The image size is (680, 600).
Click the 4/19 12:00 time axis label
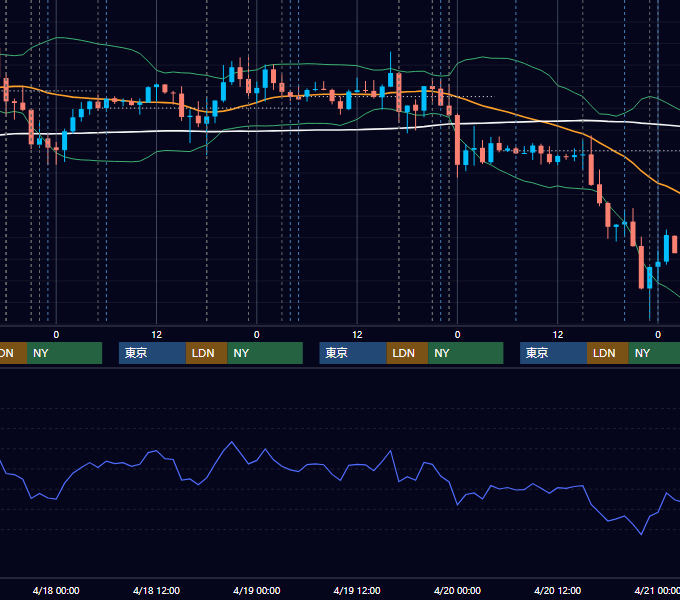click(x=357, y=590)
